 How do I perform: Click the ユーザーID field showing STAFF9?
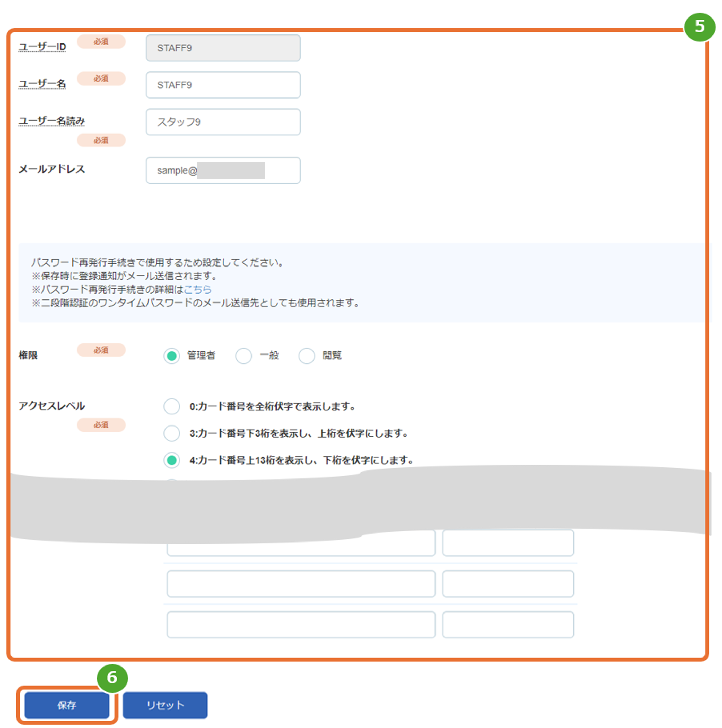click(x=223, y=48)
